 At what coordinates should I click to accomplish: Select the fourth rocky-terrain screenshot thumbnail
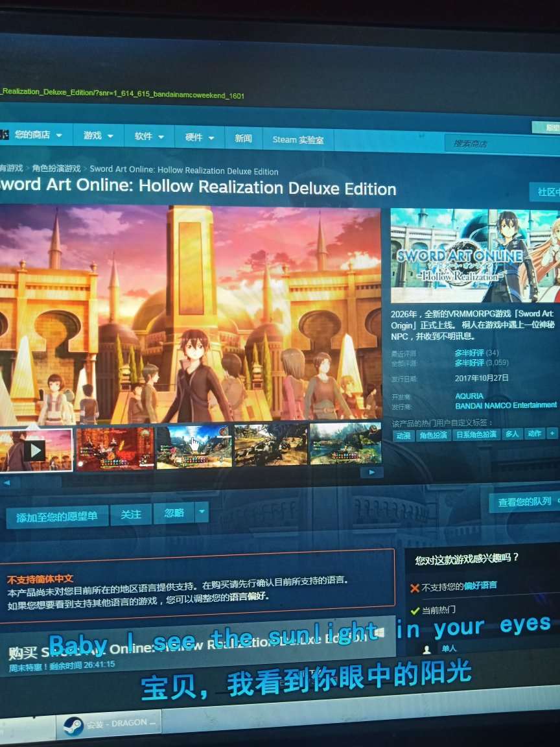(270, 445)
